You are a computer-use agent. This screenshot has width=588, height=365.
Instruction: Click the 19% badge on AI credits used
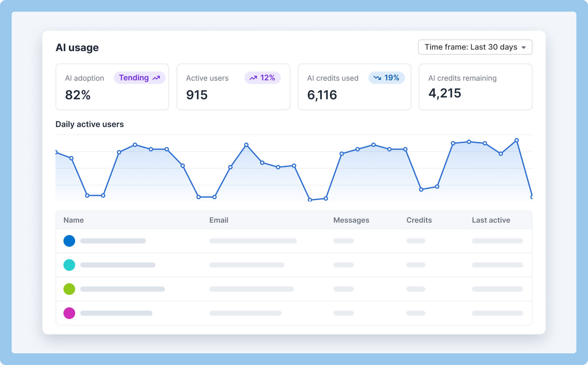pyautogui.click(x=386, y=78)
